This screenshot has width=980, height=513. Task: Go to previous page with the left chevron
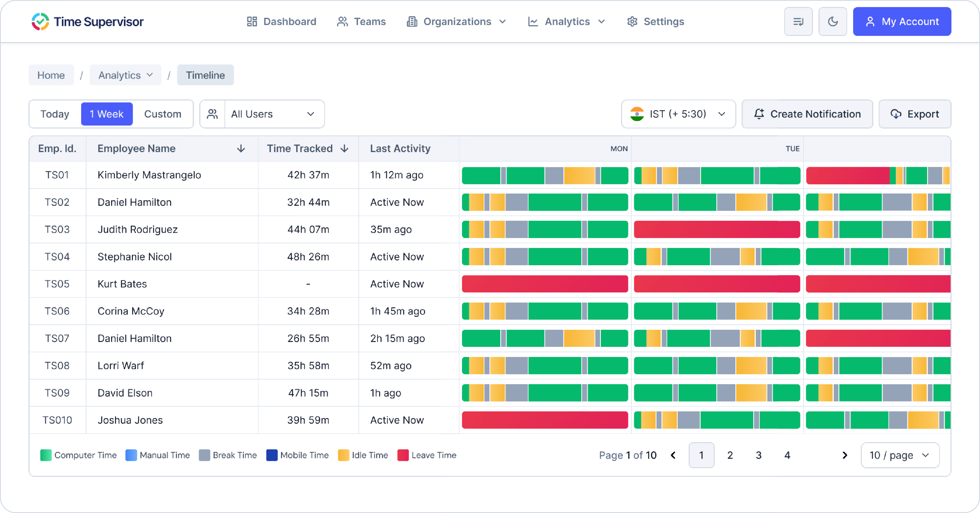(x=673, y=455)
